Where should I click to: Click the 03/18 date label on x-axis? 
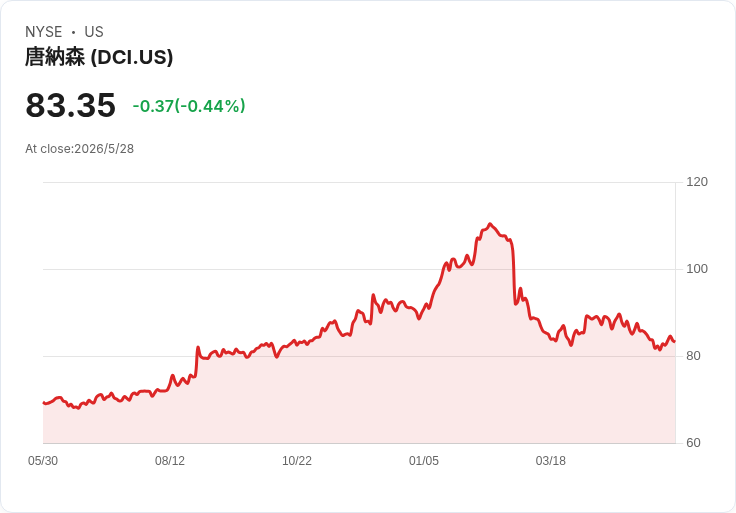[551, 461]
